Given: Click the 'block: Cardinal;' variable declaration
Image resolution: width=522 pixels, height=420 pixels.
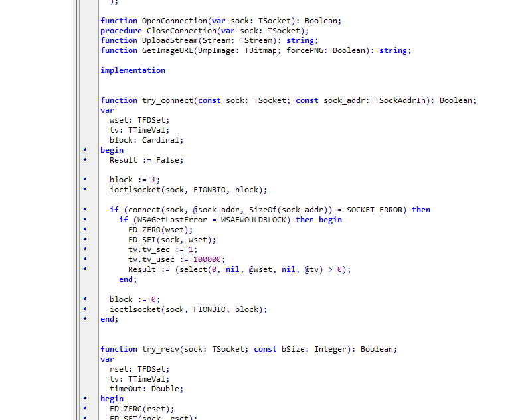Looking at the screenshot, I should tap(147, 141).
